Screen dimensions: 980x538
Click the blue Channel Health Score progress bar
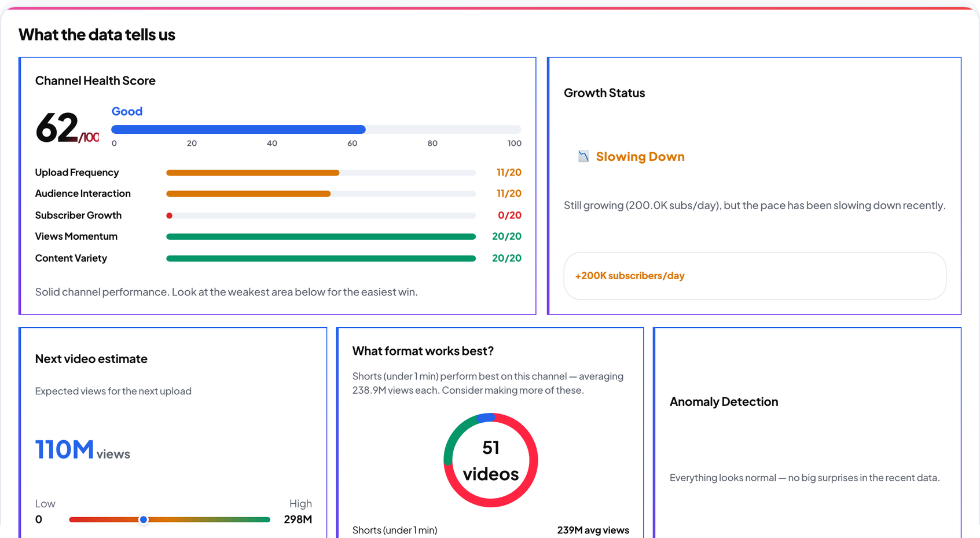pos(238,130)
